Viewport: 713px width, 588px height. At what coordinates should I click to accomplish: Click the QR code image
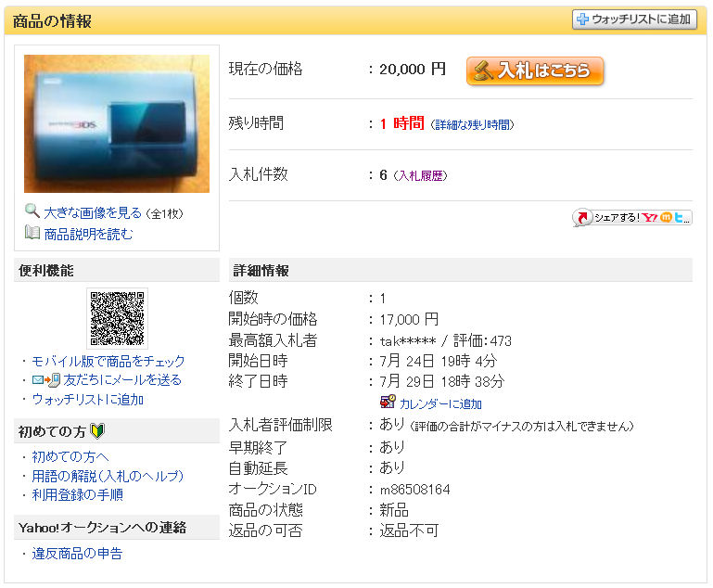118,318
